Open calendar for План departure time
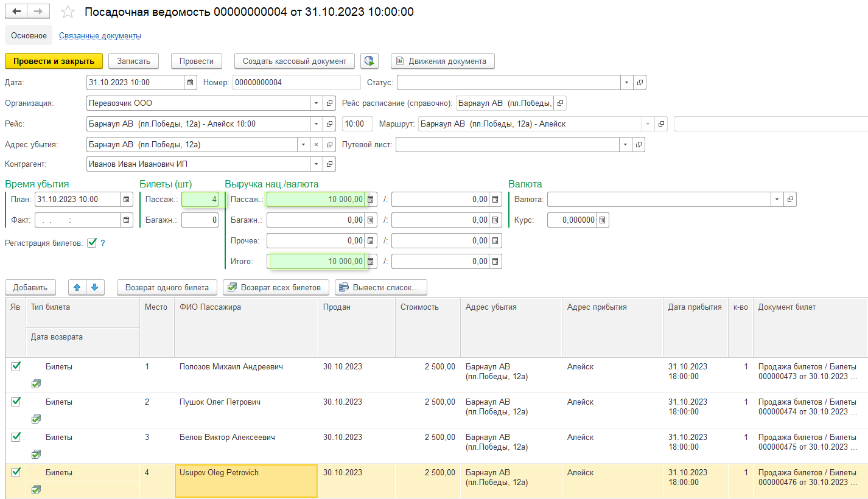Image resolution: width=868 pixels, height=499 pixels. pos(127,199)
